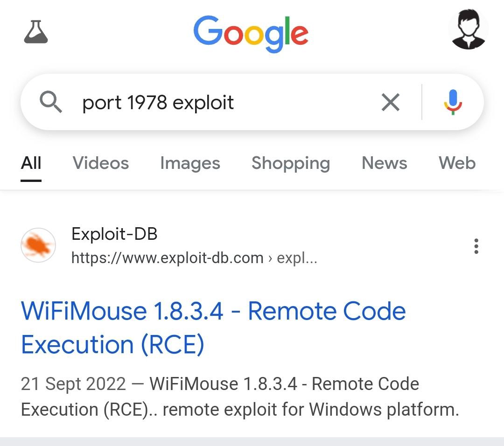Switch to the Web tab
504x446 pixels.
(x=457, y=163)
